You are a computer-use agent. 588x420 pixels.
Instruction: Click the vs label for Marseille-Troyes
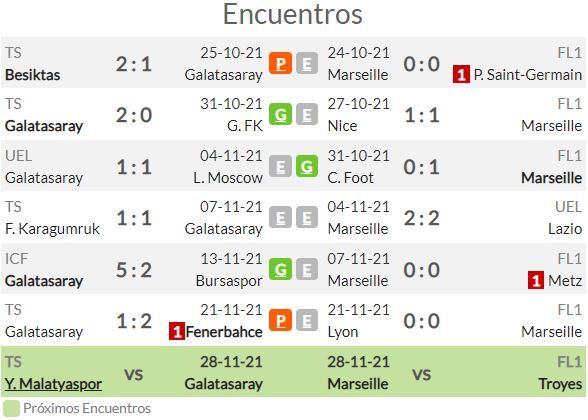(422, 374)
